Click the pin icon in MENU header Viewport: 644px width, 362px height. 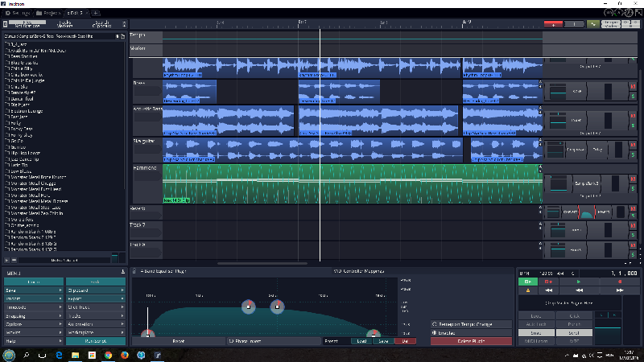123,272
